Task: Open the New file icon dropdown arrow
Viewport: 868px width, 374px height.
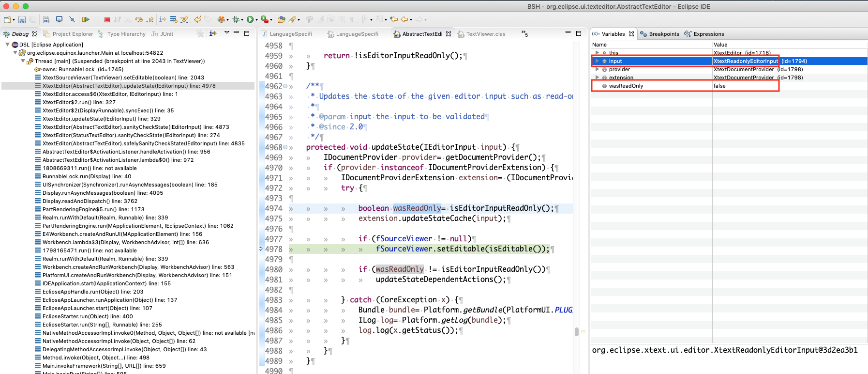Action: click(x=14, y=20)
